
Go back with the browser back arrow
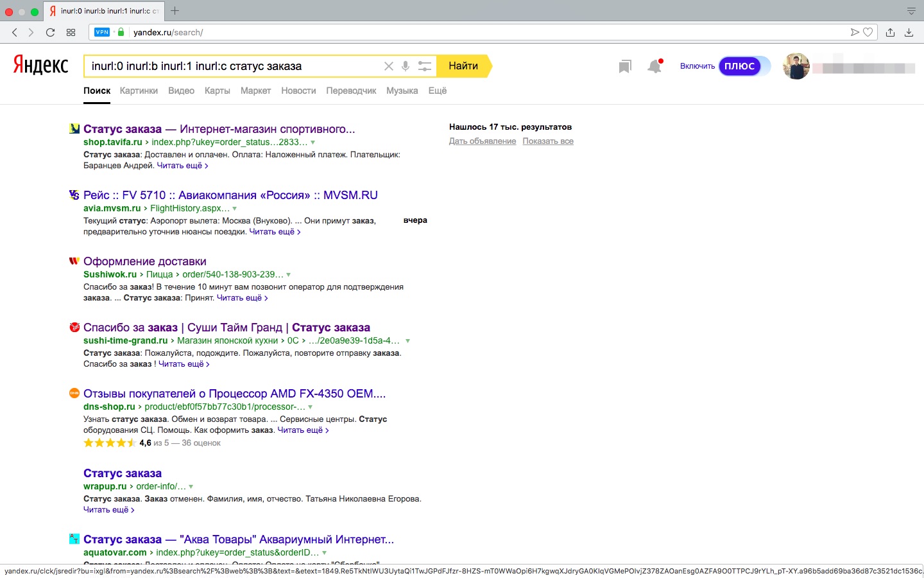pyautogui.click(x=15, y=32)
